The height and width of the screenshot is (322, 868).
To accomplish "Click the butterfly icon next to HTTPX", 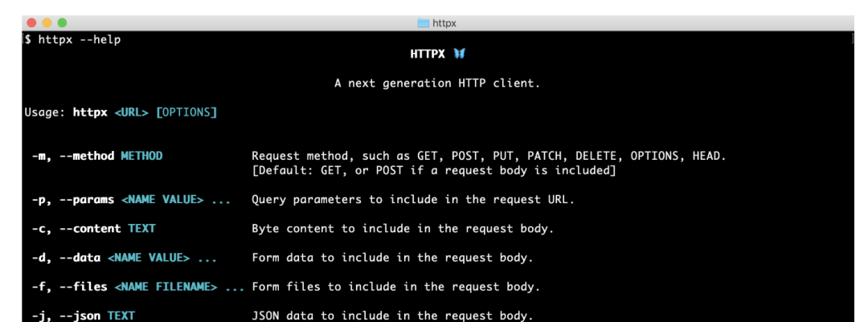I will (459, 54).
